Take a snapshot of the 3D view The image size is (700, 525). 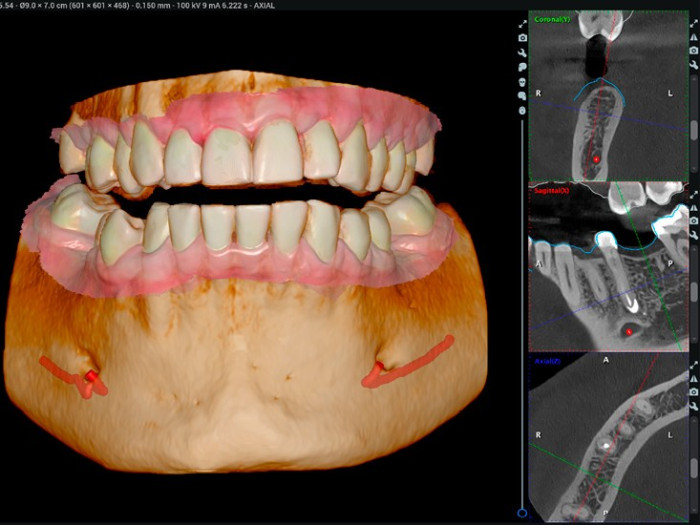523,38
